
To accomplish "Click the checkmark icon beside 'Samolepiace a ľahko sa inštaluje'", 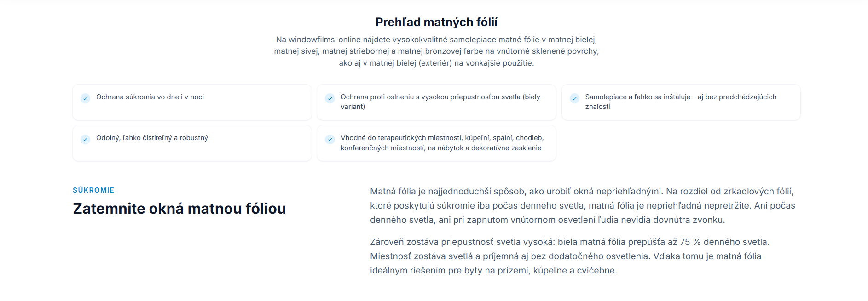I will point(574,98).
